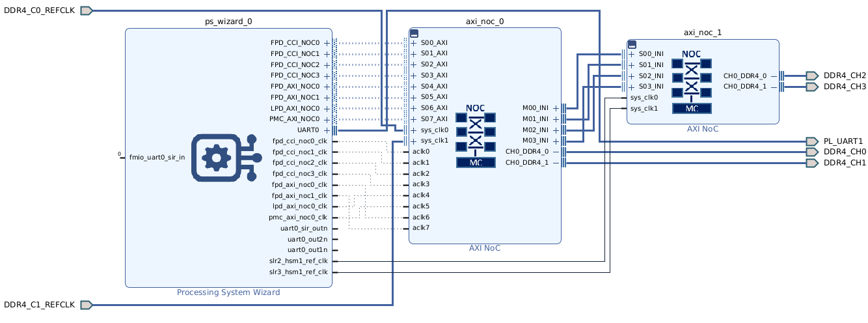868x323 pixels.
Task: Select the DDR4_CH1 output port symbol
Action: [x=811, y=162]
